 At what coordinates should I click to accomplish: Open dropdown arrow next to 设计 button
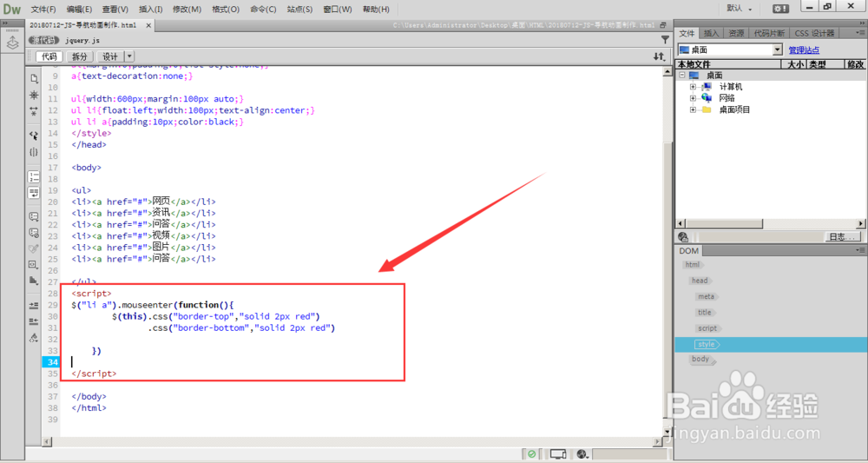point(129,56)
